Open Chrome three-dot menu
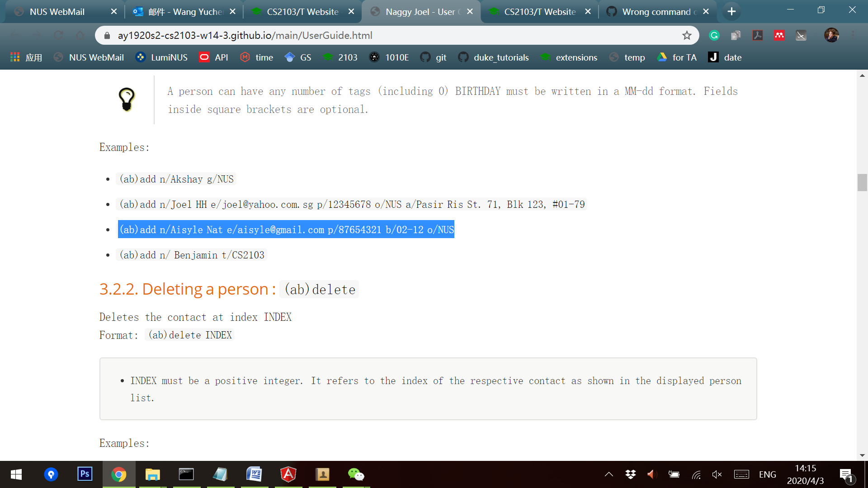868x488 pixels. pyautogui.click(x=853, y=35)
